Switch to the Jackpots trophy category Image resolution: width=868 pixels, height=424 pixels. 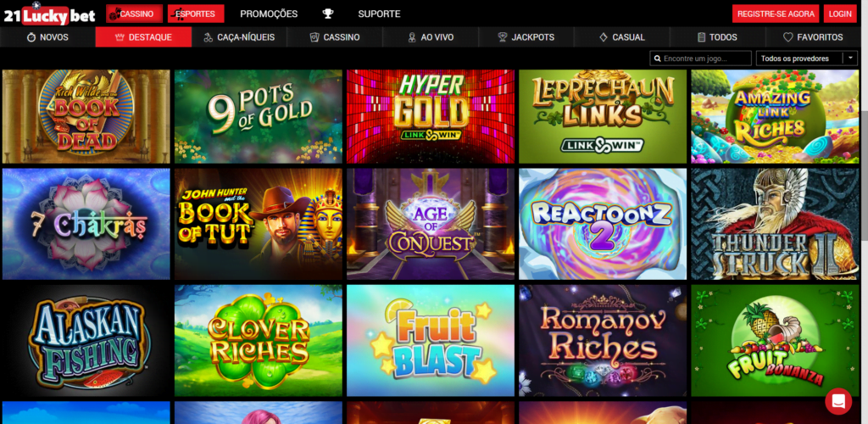pyautogui.click(x=526, y=37)
